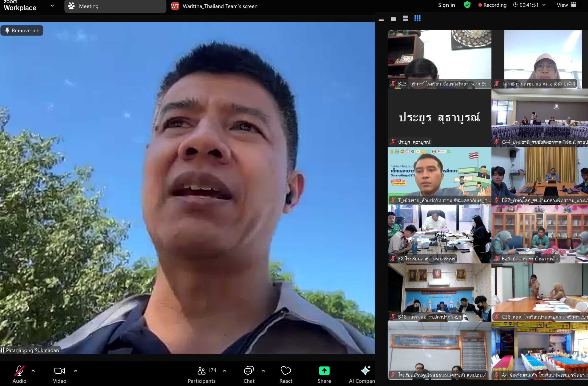Select the B27_พิษณุโลก participant video tile
This screenshot has width=588, height=386.
point(540,176)
